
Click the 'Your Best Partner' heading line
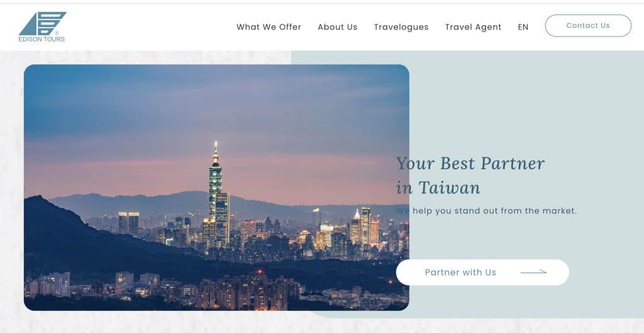point(470,163)
